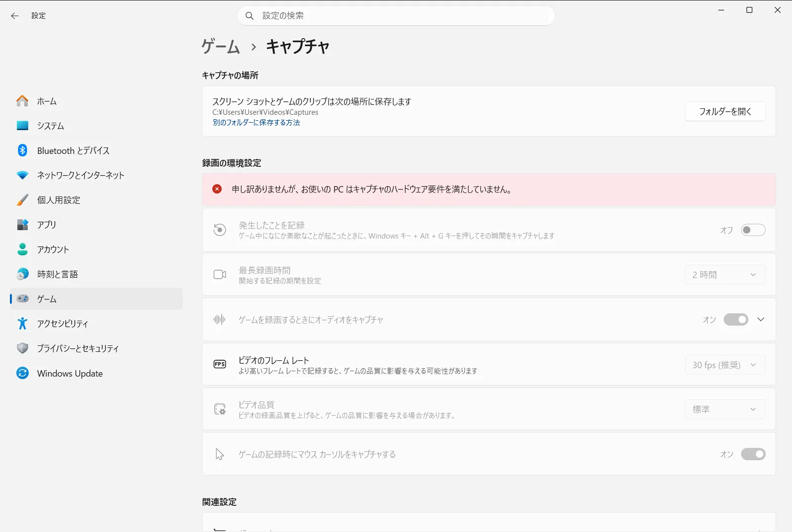The width and height of the screenshot is (792, 532).
Task: Maximize the Settings window
Action: (x=749, y=10)
